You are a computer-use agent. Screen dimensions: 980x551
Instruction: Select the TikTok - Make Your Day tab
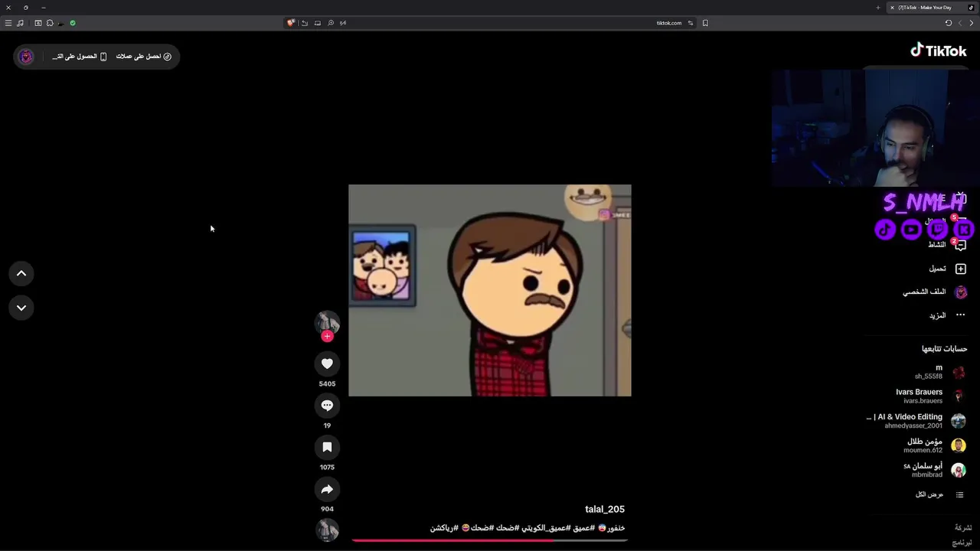coord(931,8)
